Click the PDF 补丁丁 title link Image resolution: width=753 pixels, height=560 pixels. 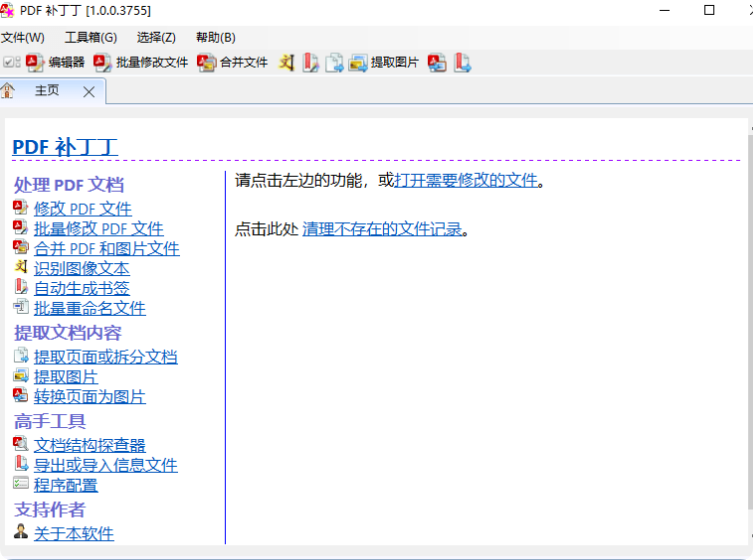(x=65, y=147)
